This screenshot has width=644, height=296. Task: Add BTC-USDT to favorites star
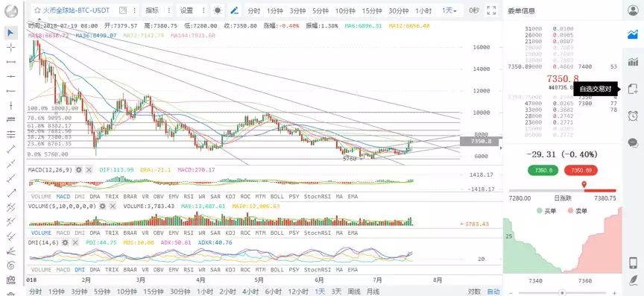point(37,10)
